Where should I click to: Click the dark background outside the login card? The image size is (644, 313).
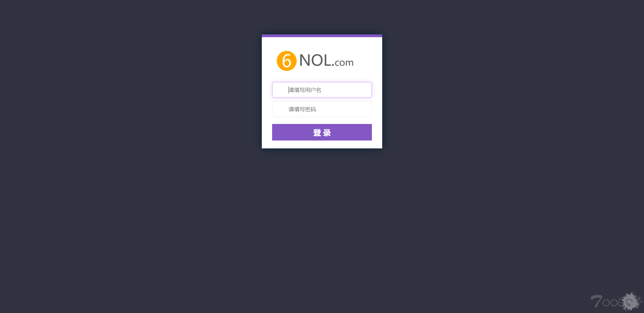coord(138,172)
